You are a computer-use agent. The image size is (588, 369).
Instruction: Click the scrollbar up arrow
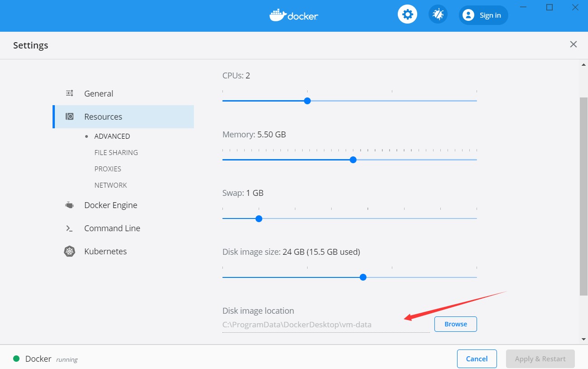click(584, 65)
